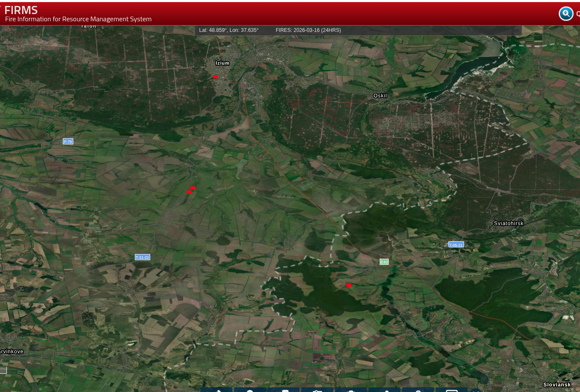The width and height of the screenshot is (580, 392).
Task: Click the FIRES 2026-03-16 (24HRS) date text
Action: [309, 30]
